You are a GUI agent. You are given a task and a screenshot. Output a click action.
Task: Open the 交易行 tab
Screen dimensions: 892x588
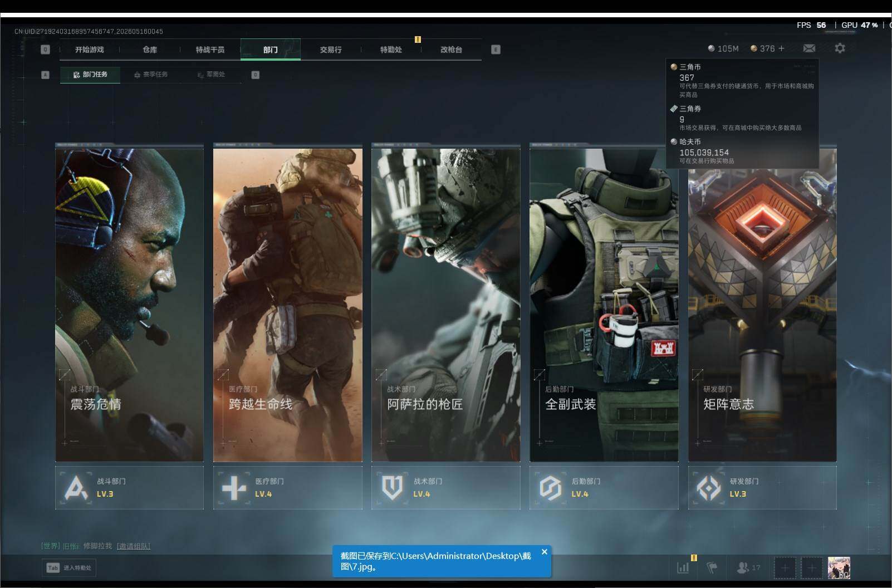click(331, 50)
